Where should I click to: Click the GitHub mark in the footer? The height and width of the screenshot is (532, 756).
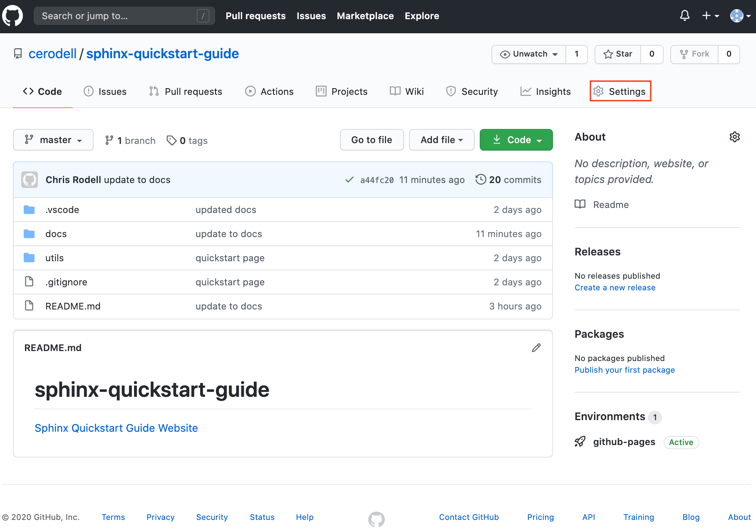tap(377, 519)
